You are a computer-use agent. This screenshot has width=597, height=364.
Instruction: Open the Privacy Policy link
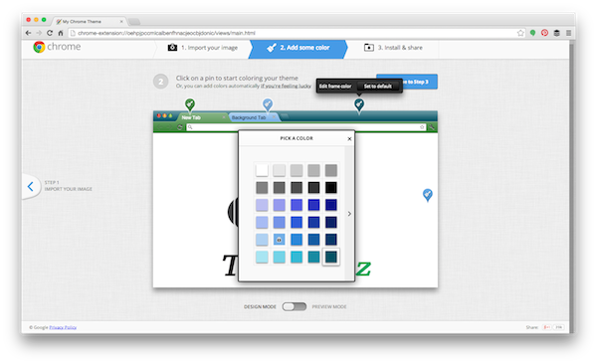click(63, 327)
